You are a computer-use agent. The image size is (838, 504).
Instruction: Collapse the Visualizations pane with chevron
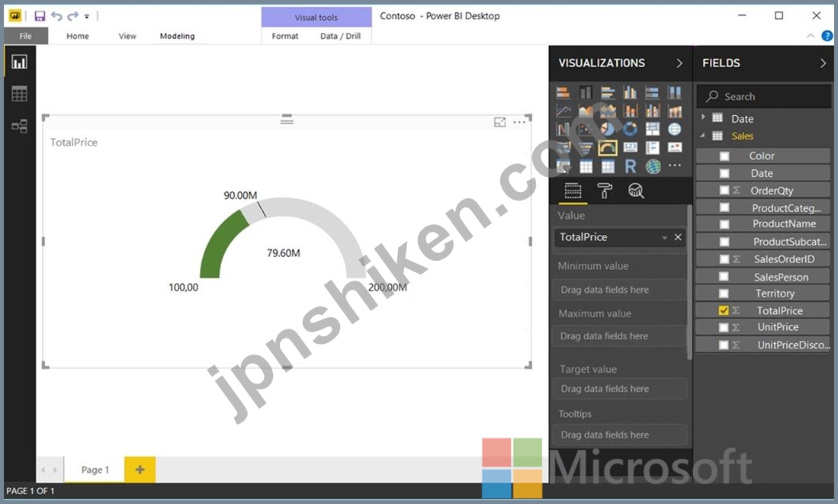pos(679,63)
